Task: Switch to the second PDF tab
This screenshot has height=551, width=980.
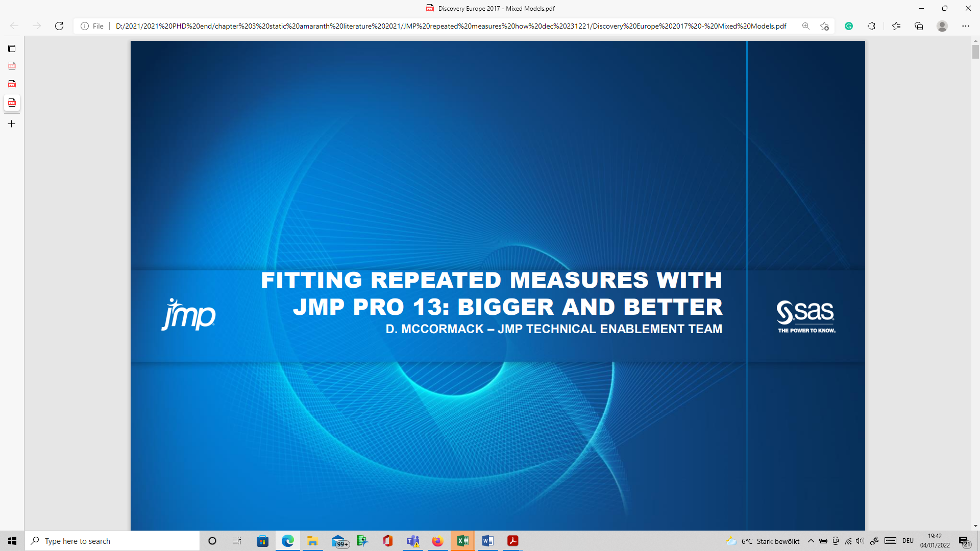Action: 12,84
